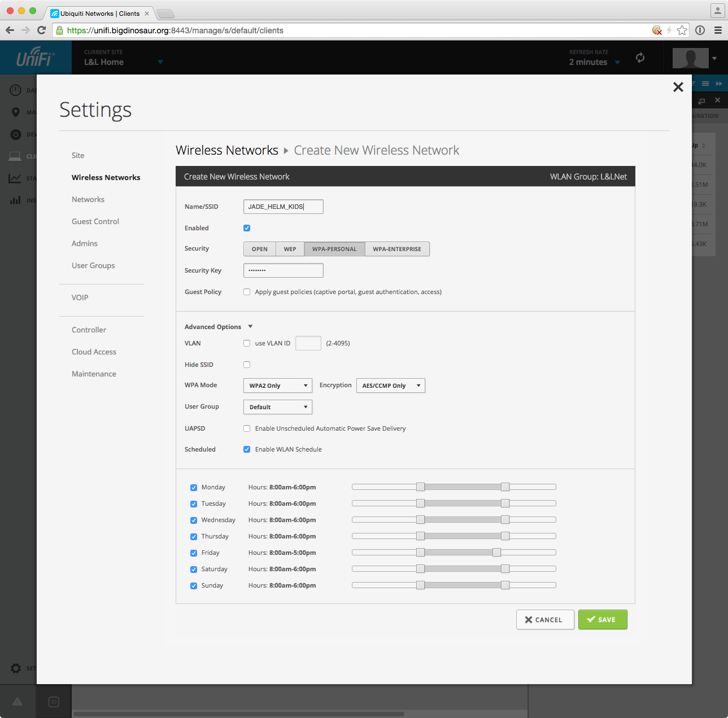Click the refresh icon in header

(640, 58)
